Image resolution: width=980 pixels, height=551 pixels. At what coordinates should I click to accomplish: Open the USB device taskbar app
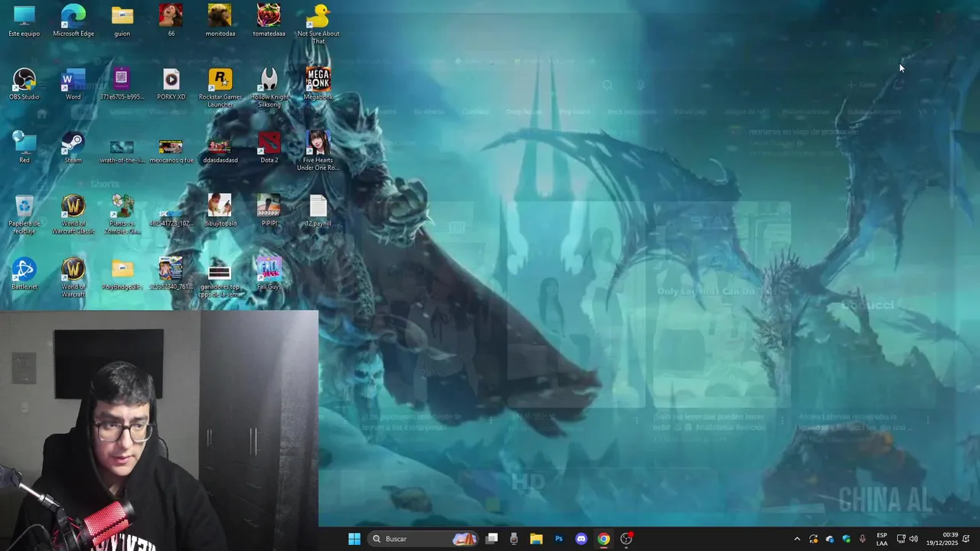click(x=514, y=539)
